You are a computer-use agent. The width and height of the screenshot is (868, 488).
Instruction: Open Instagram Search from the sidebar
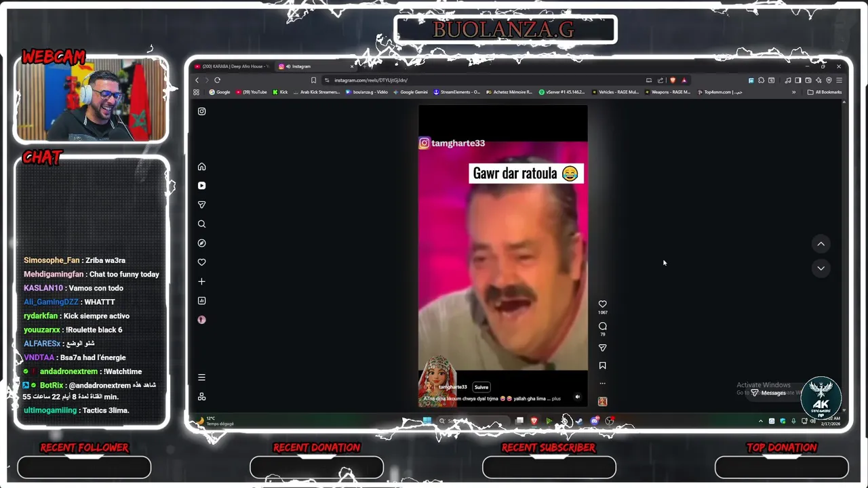[201, 224]
